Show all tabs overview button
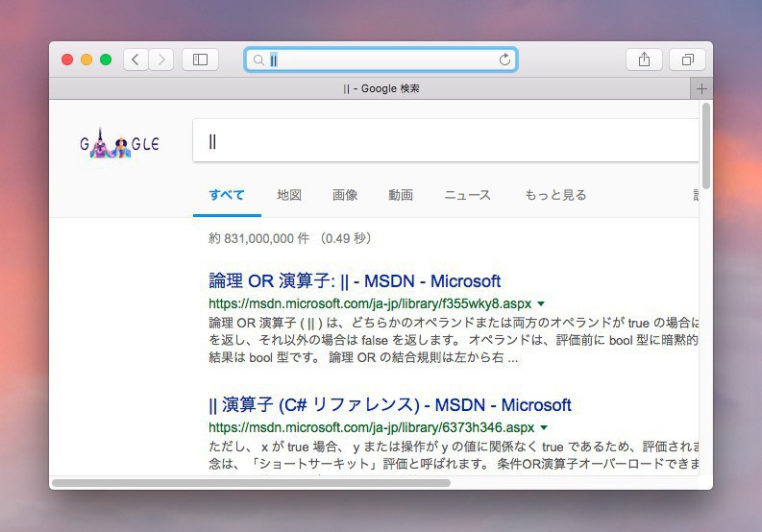This screenshot has height=532, width=762. click(687, 60)
